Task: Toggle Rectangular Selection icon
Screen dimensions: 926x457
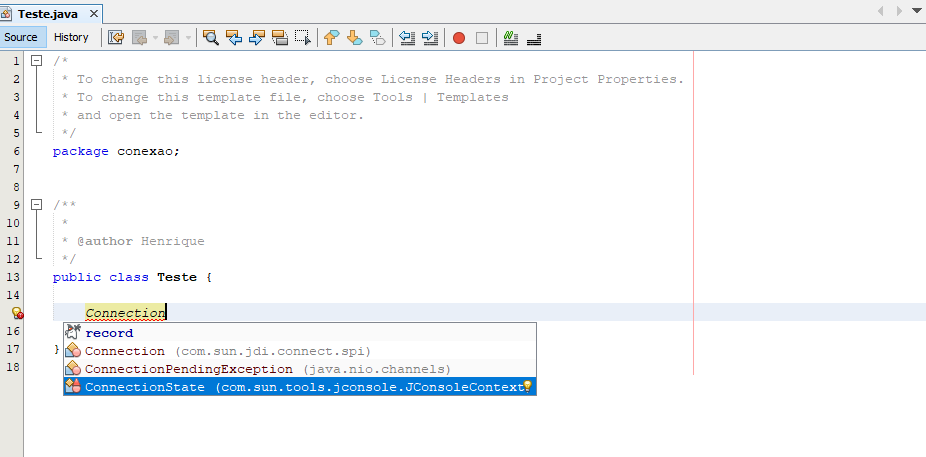Action: [303, 38]
